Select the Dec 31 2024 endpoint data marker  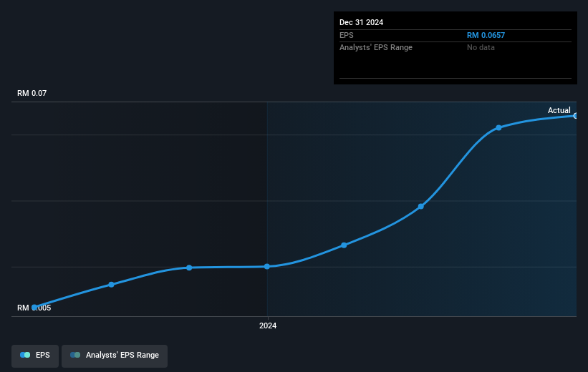coord(575,116)
